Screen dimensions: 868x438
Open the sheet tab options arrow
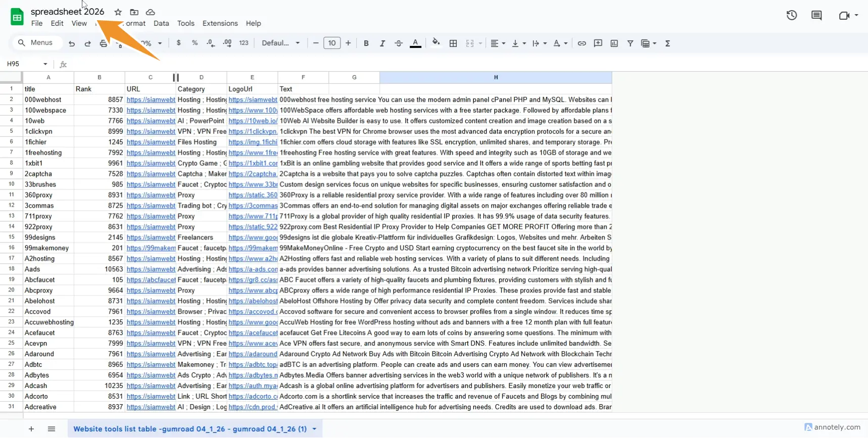tap(314, 429)
